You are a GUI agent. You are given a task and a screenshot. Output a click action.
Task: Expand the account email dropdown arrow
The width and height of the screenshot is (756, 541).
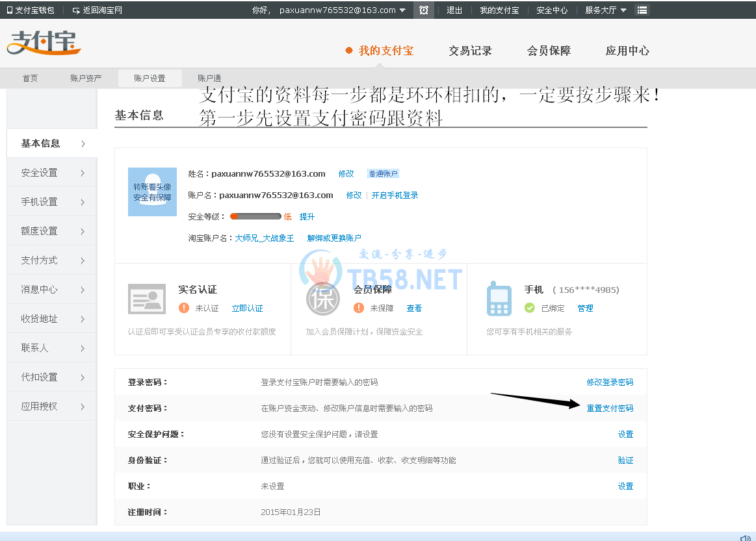point(402,10)
